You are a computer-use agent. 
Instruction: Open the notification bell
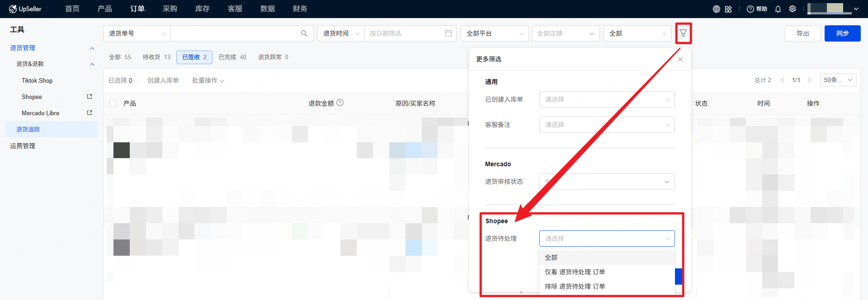[x=778, y=9]
